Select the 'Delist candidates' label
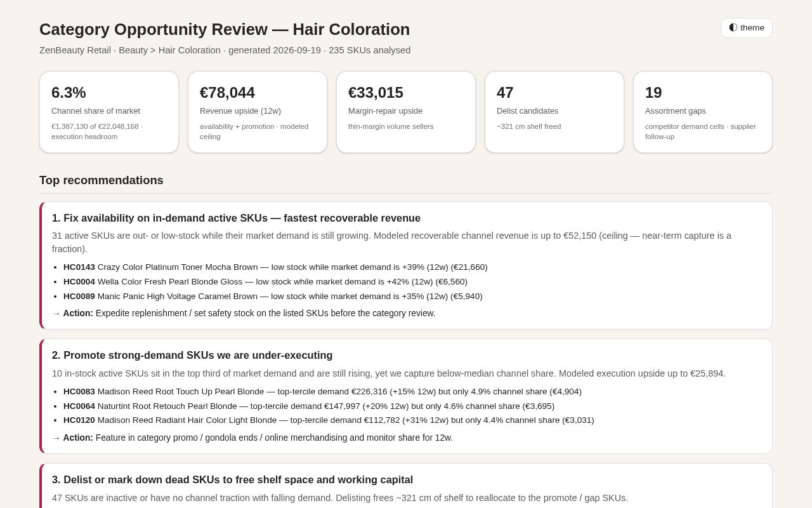This screenshot has height=508, width=812. tap(528, 111)
